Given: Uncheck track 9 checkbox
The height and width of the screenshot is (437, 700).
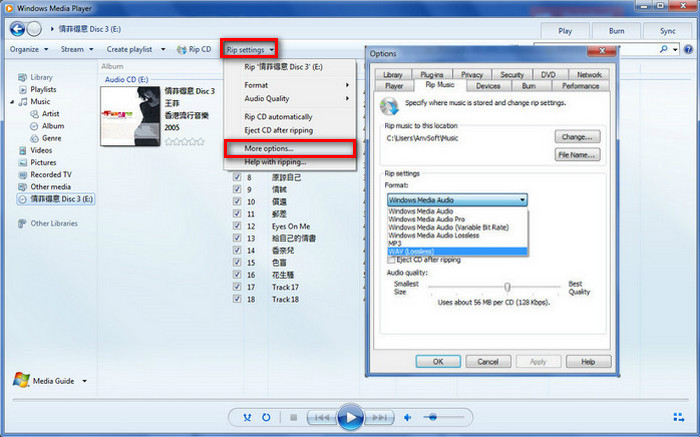Looking at the screenshot, I should coord(237,189).
